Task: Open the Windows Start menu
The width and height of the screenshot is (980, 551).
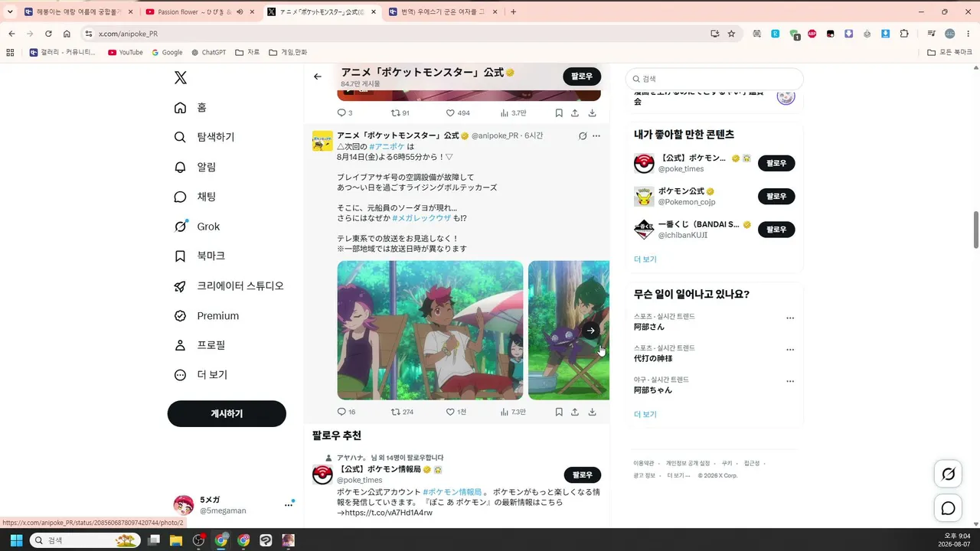Action: (16, 540)
